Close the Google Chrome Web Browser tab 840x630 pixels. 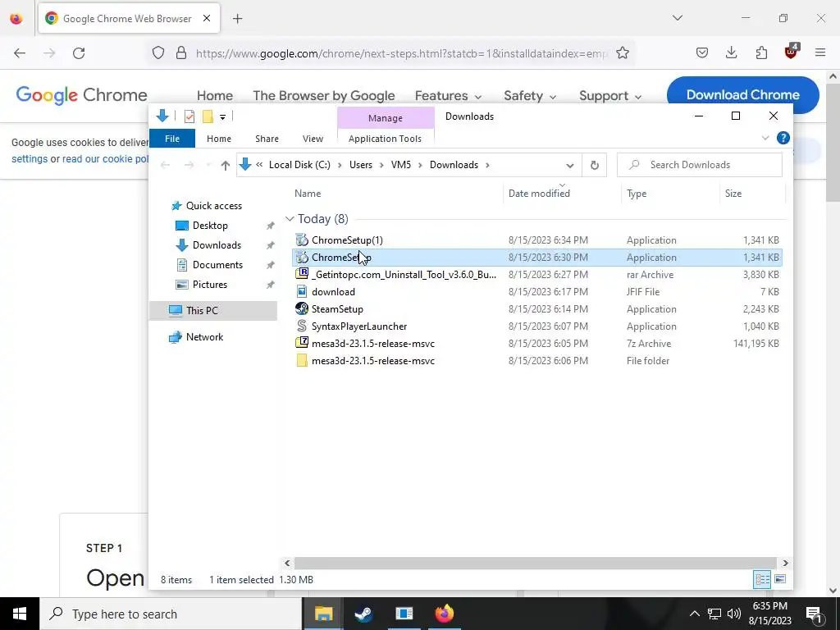207,18
